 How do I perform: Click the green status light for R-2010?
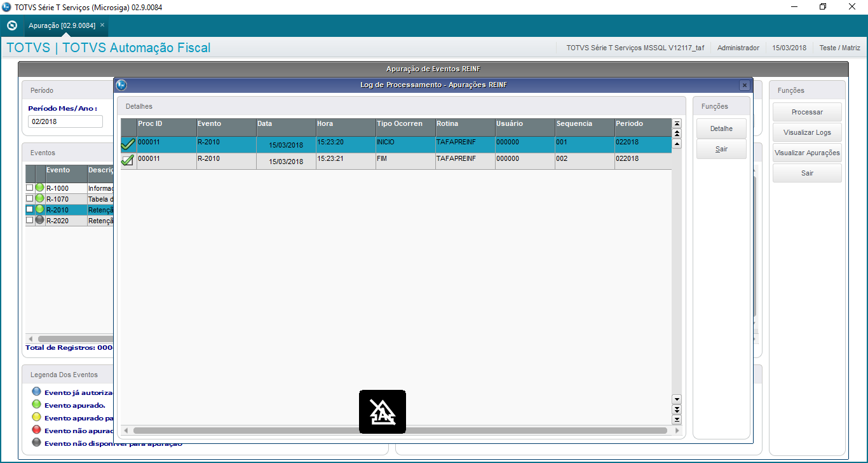click(39, 209)
